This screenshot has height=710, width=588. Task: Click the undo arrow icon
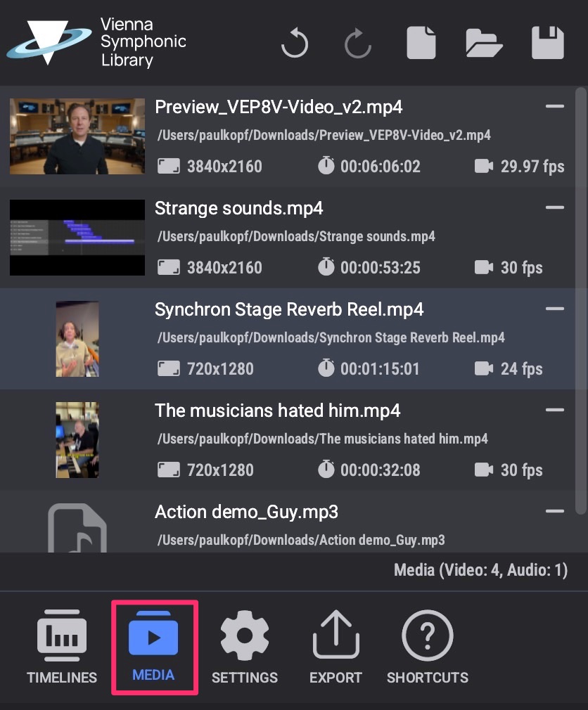pyautogui.click(x=295, y=44)
